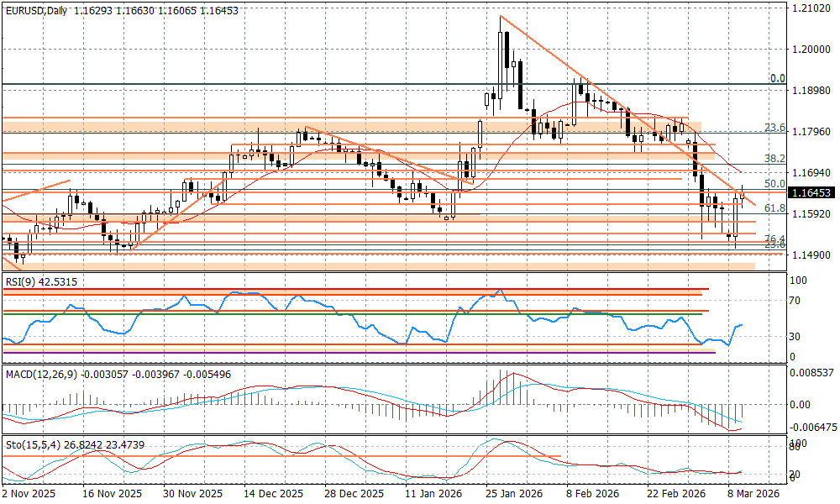Click the 0.008537 MACD scale value
Viewport: 840px width, 504px height.
812,371
